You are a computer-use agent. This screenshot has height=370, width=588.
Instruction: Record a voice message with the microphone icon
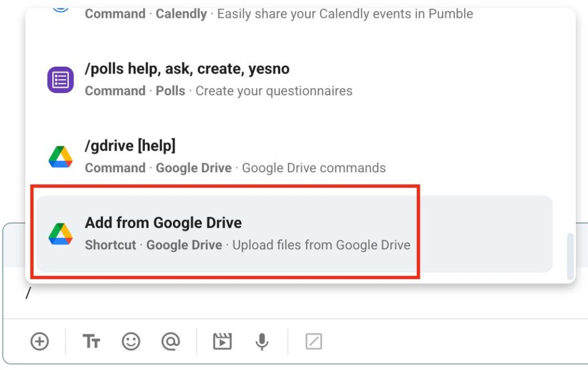[262, 341]
